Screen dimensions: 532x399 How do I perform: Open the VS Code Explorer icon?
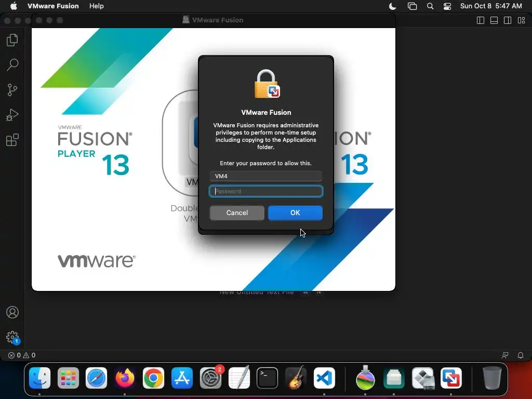coord(12,40)
